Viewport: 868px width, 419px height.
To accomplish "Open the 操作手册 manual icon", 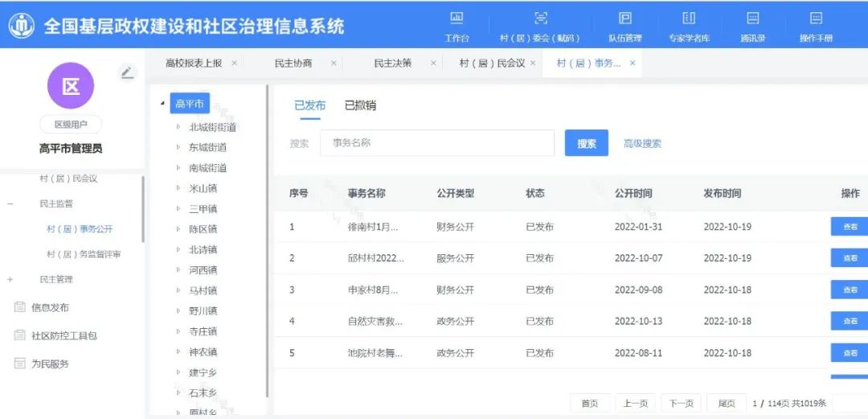I will click(816, 18).
